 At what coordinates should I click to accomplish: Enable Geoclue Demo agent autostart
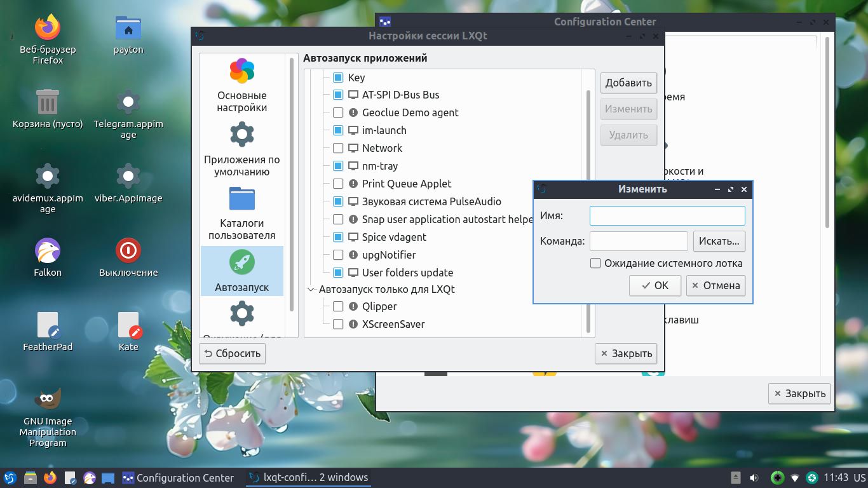point(338,112)
